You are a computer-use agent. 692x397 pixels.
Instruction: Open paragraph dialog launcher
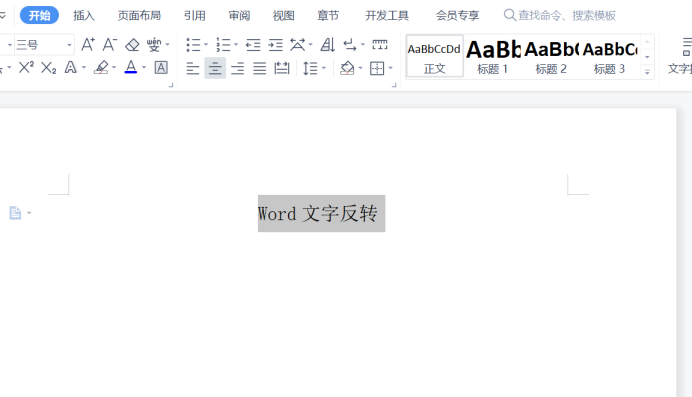pos(394,85)
